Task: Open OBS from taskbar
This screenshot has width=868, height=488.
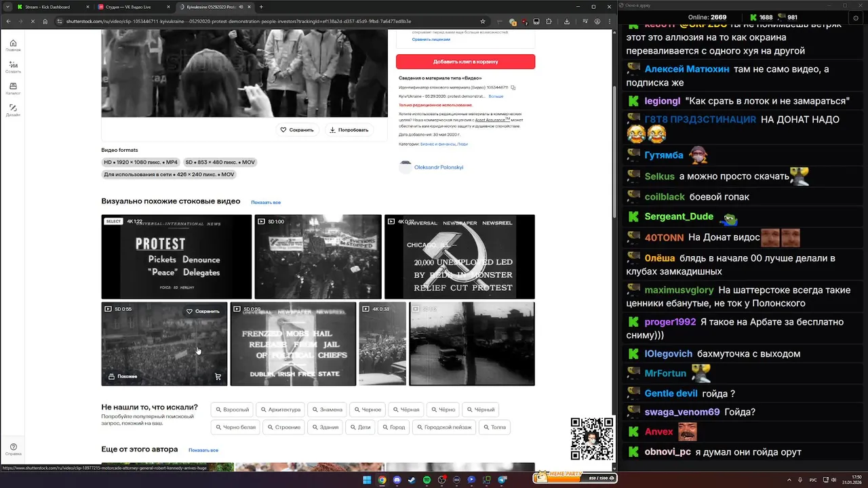Action: point(441,480)
